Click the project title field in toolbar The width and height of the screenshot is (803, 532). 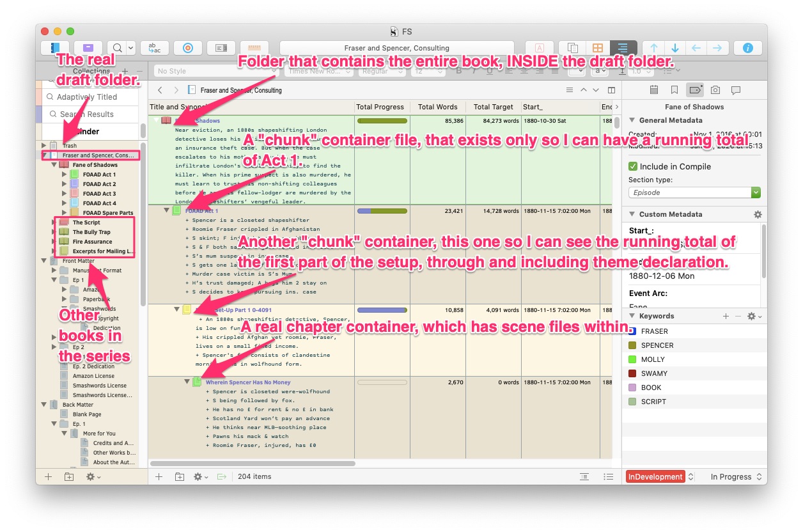pyautogui.click(x=397, y=48)
